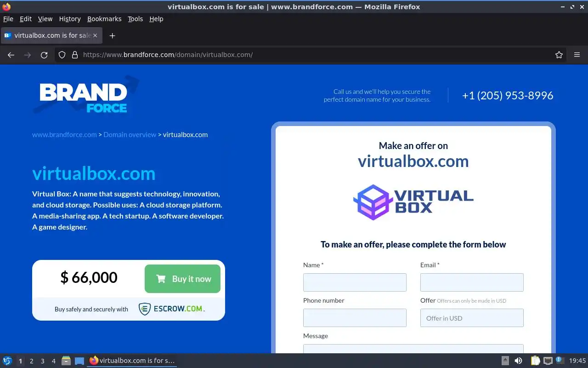Screen dimensions: 588x368
Task: Click the Phone number input field
Action: pyautogui.click(x=355, y=318)
